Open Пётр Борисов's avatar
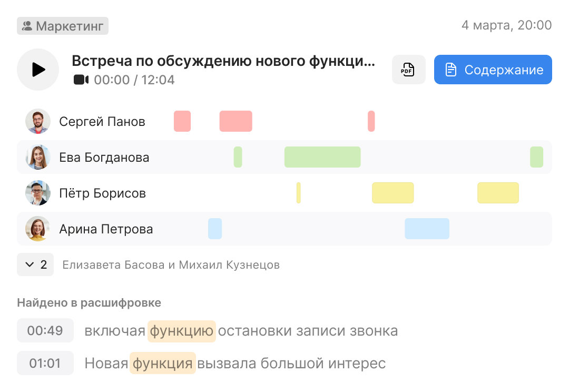 [x=37, y=193]
